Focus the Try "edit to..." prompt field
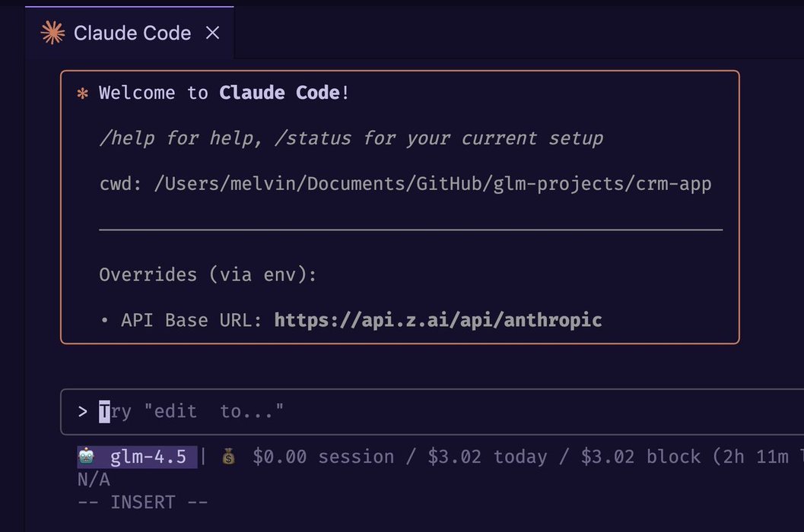The width and height of the screenshot is (804, 532). point(432,412)
